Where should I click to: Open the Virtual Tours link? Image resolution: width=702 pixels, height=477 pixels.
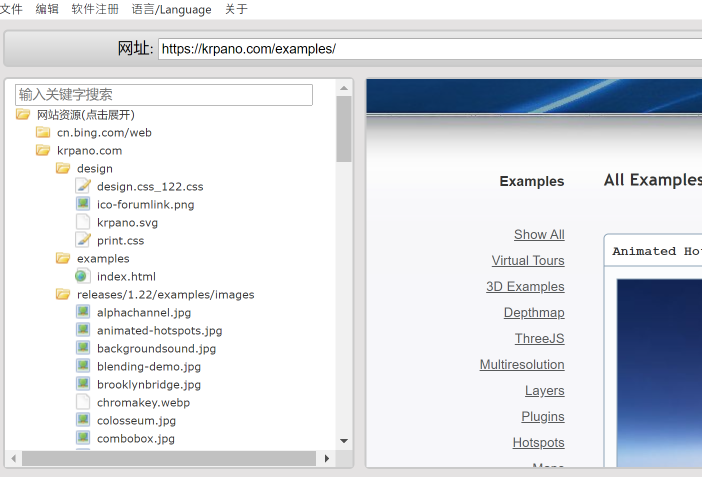coord(527,260)
